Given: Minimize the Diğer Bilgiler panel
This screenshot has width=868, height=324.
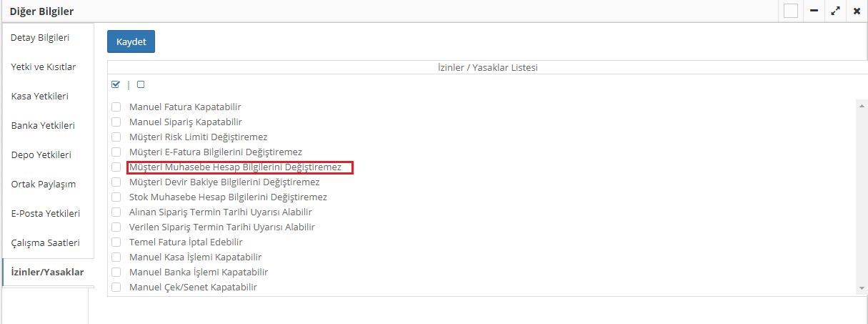Looking at the screenshot, I should pyautogui.click(x=814, y=11).
